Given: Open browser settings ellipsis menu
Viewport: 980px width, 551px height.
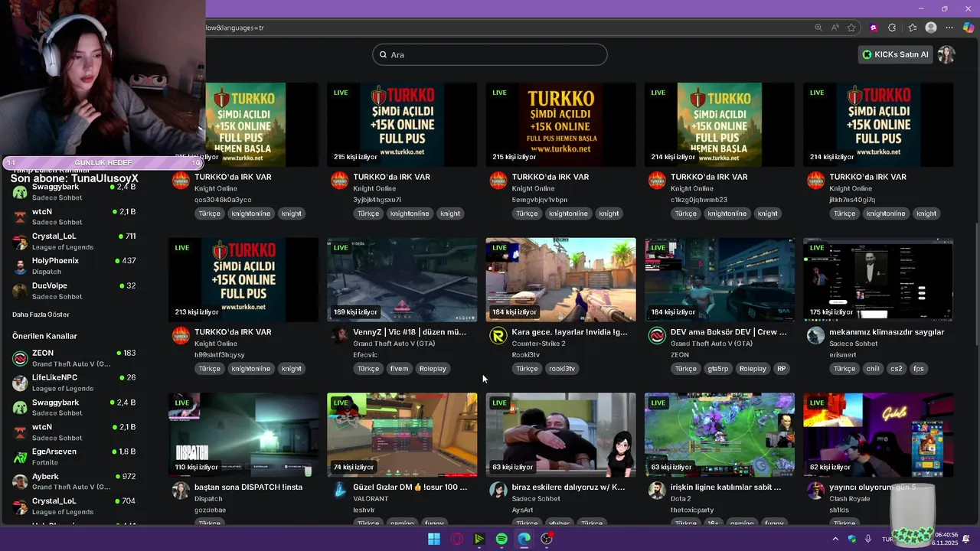Looking at the screenshot, I should point(950,28).
